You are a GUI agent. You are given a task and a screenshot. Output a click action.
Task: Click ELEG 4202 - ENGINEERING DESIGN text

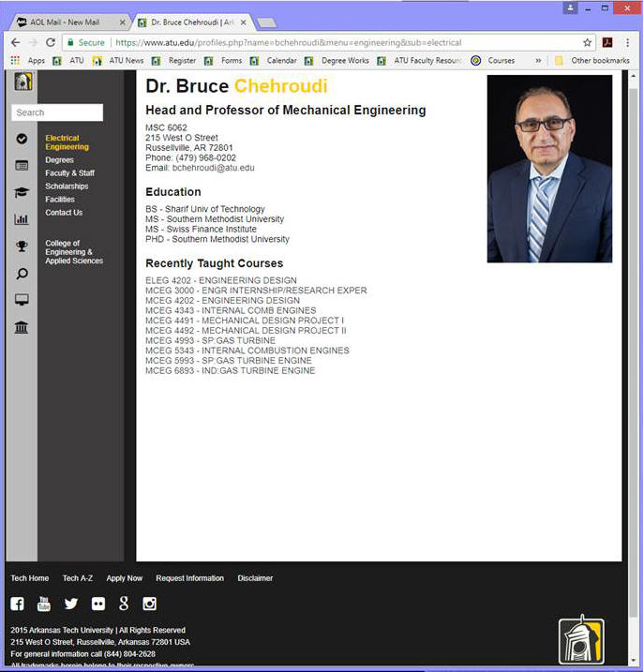[221, 280]
